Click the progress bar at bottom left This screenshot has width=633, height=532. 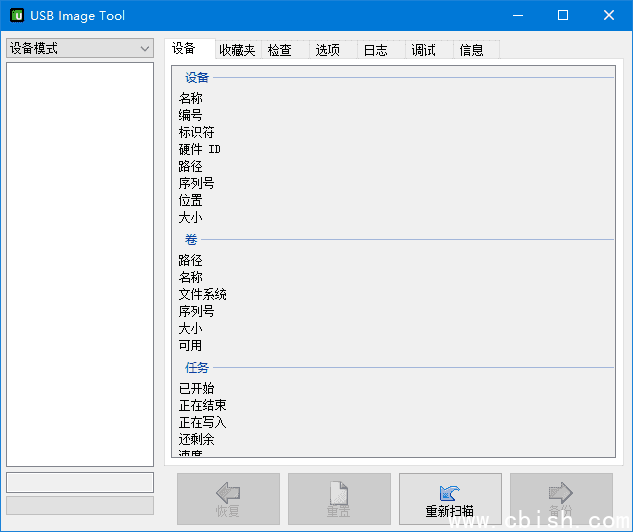[80, 505]
